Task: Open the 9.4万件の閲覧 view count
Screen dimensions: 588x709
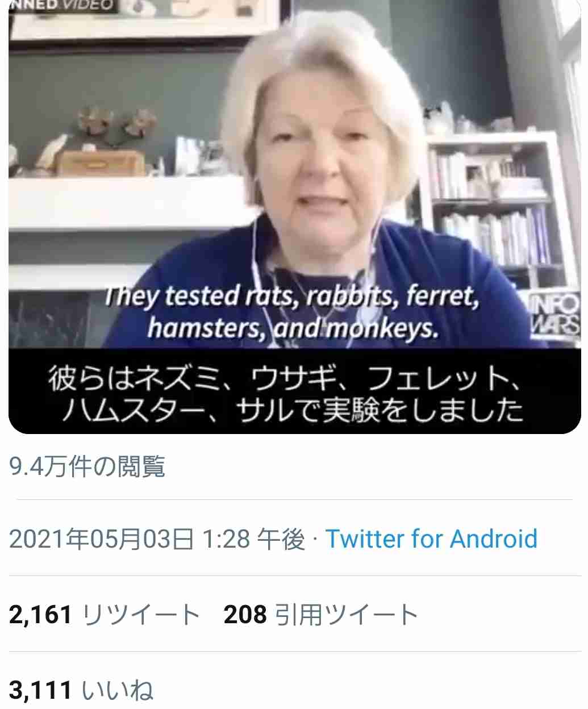Action: (87, 466)
